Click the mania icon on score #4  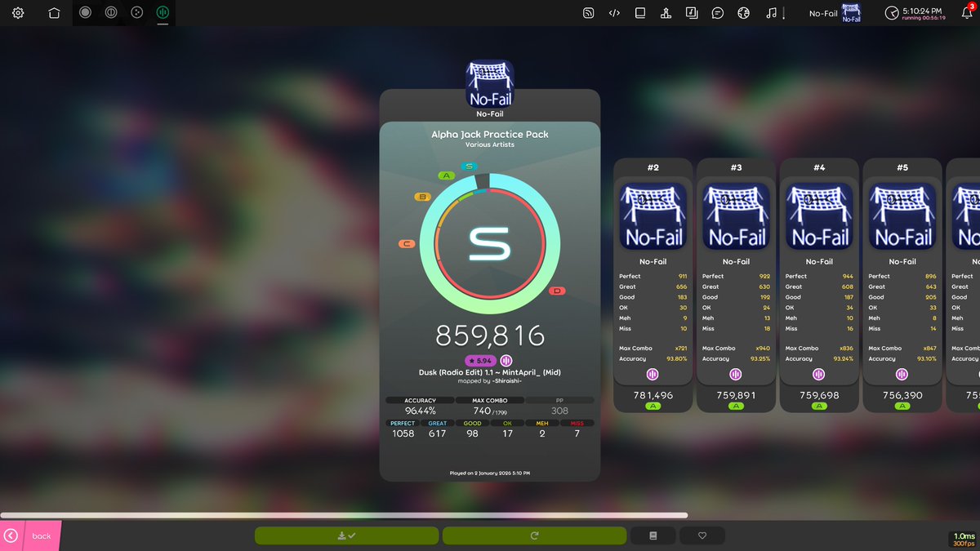coord(819,374)
